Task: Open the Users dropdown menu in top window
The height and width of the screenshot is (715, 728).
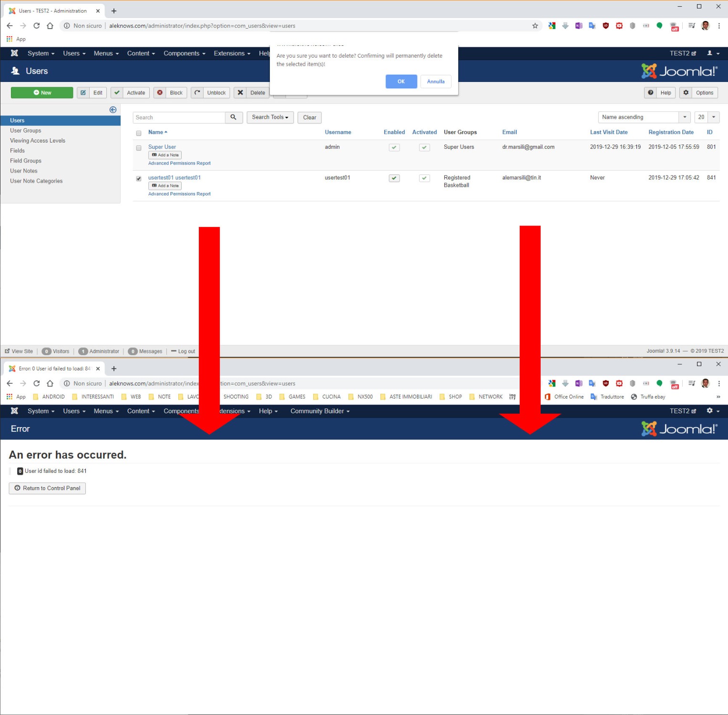Action: point(74,53)
